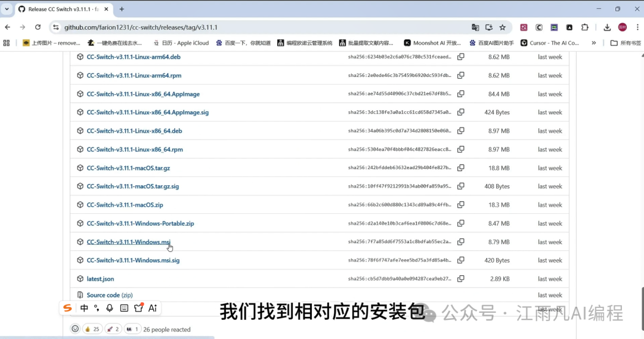Viewport: 644px width, 339px height.
Task: Open browser Downloads
Action: pos(607,27)
